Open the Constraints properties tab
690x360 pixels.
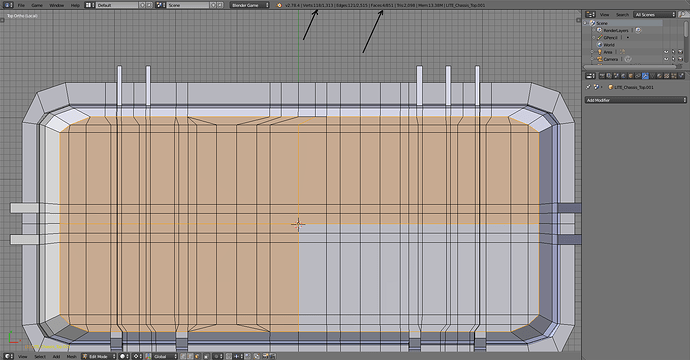click(x=638, y=76)
